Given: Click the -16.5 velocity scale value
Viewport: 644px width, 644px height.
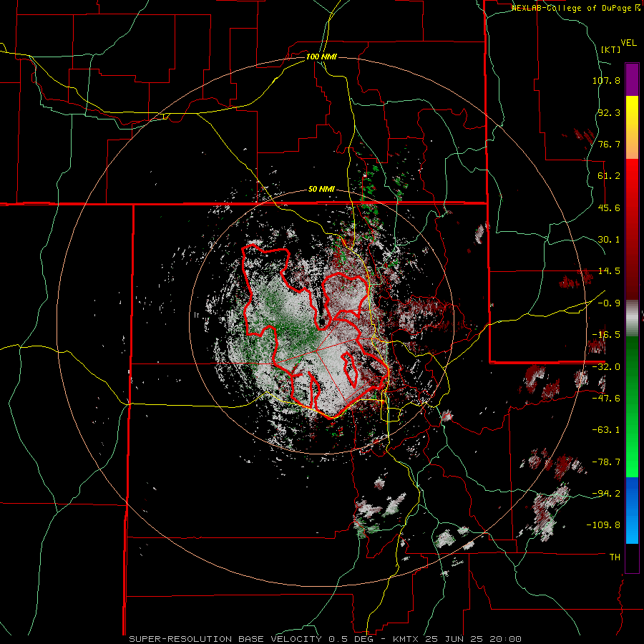Looking at the screenshot, I should pos(606,335).
